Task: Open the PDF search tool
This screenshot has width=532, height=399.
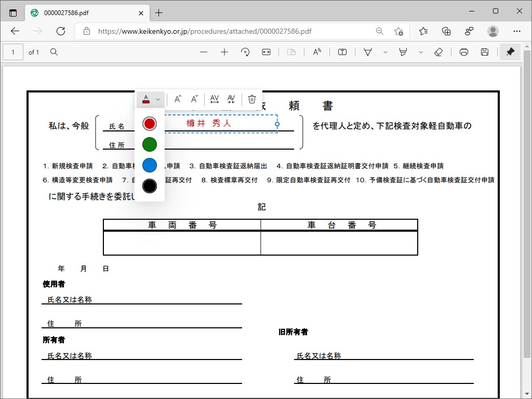Action: 53,52
